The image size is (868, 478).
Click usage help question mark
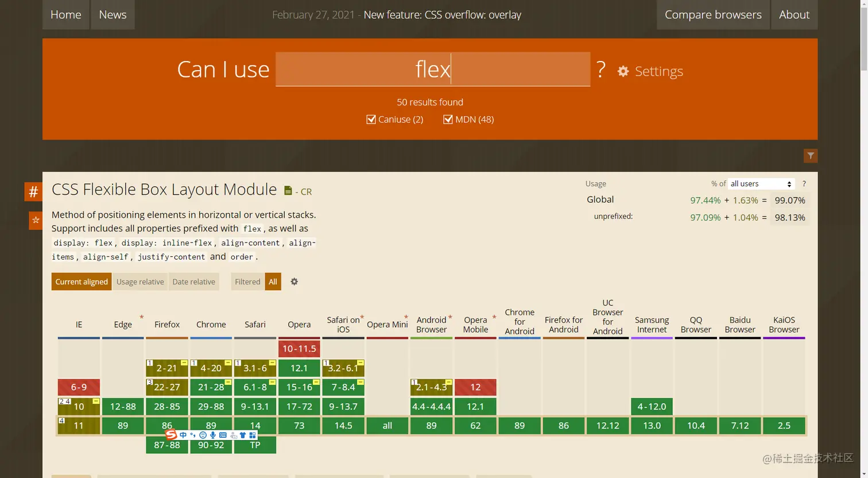pyautogui.click(x=804, y=184)
